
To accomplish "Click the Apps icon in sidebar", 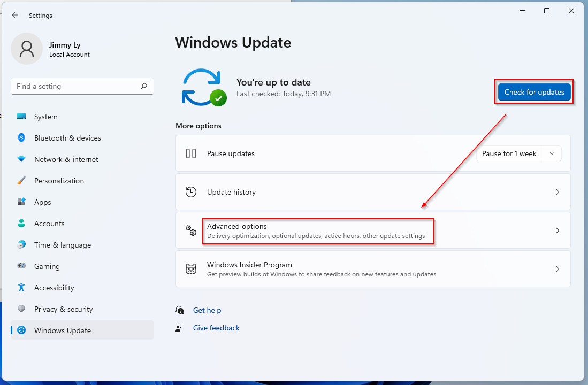I will tap(21, 202).
